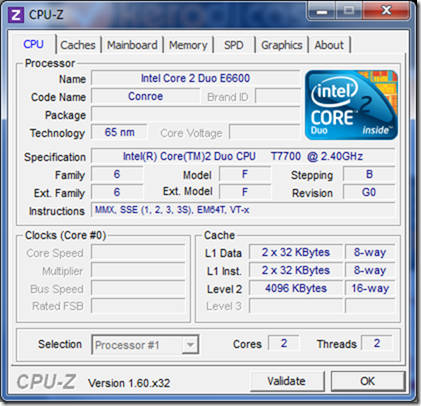Click the empty Level 3 size field
This screenshot has height=406, width=421.
[296, 306]
